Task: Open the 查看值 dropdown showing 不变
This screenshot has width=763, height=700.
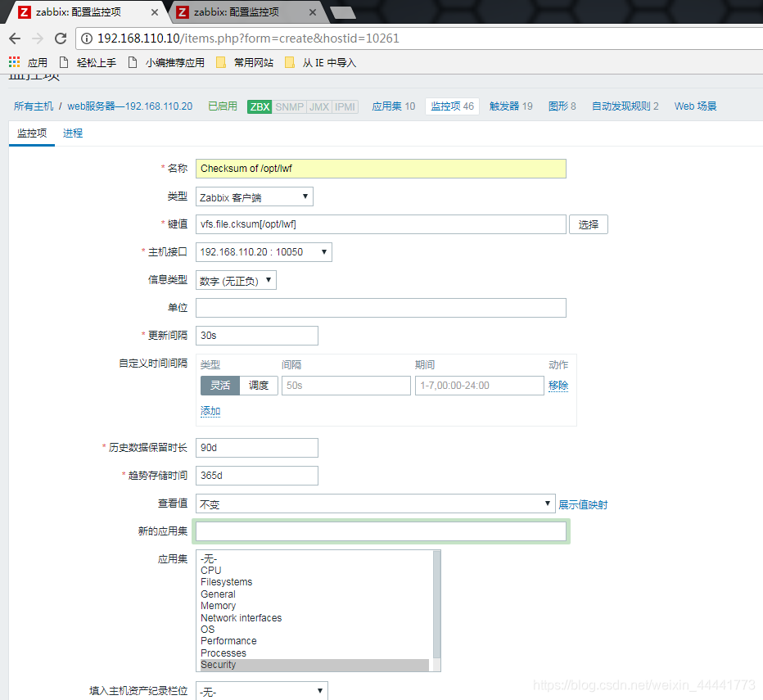Action: (375, 504)
